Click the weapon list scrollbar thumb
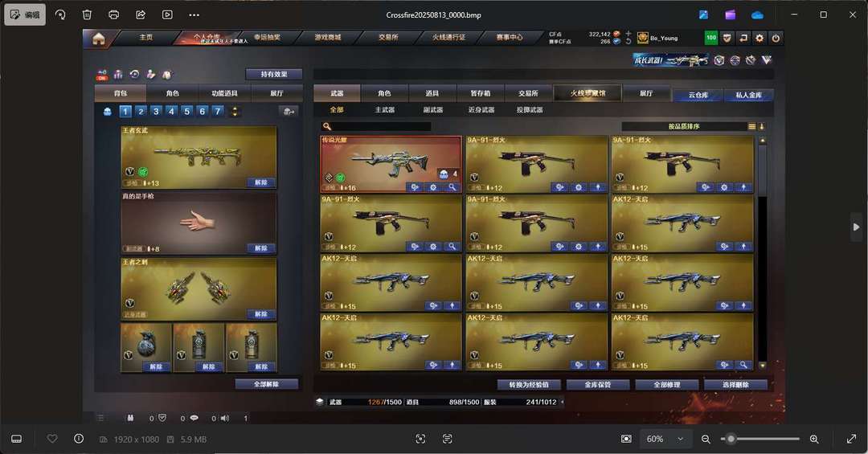 (762, 171)
